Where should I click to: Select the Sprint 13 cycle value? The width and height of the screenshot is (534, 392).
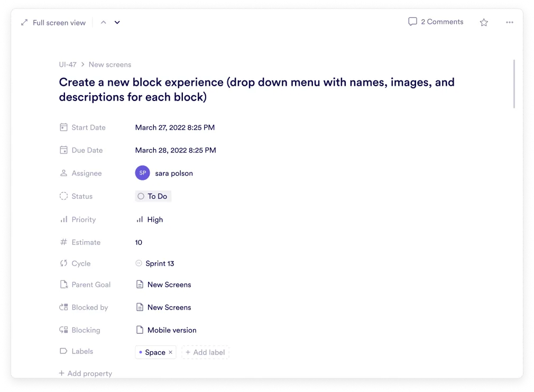click(x=159, y=263)
